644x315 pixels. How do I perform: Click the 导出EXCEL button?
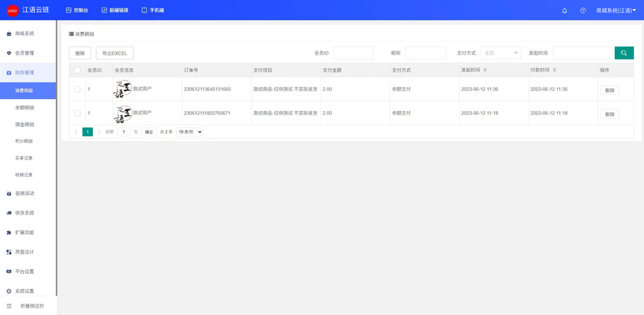pyautogui.click(x=115, y=53)
